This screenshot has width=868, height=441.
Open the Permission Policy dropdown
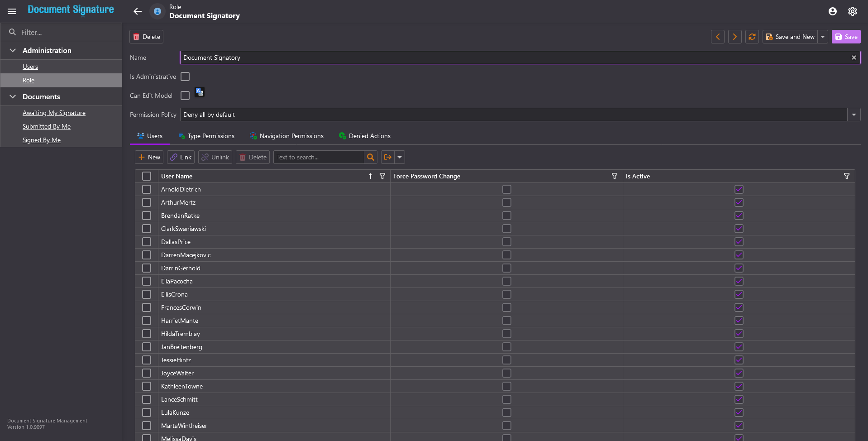click(854, 115)
